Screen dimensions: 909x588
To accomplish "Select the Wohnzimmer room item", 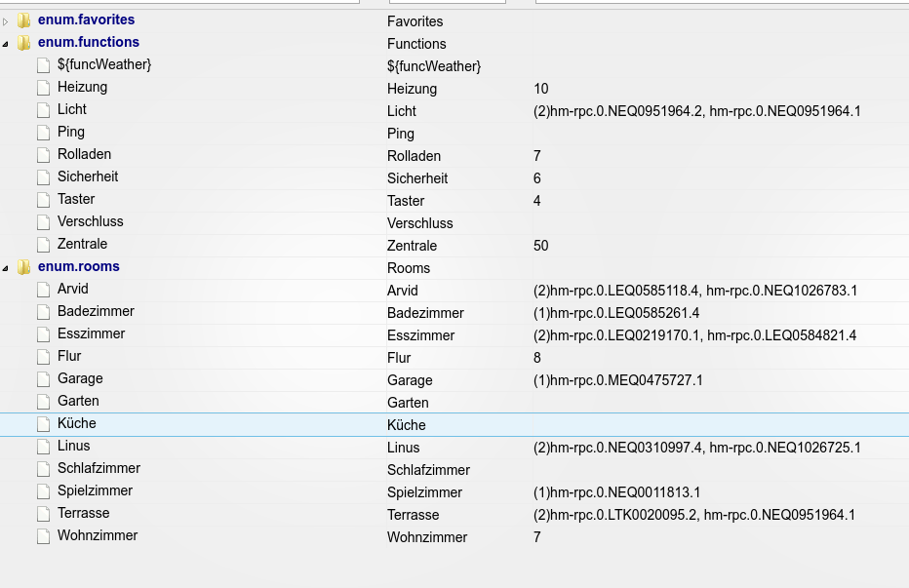I will point(98,535).
